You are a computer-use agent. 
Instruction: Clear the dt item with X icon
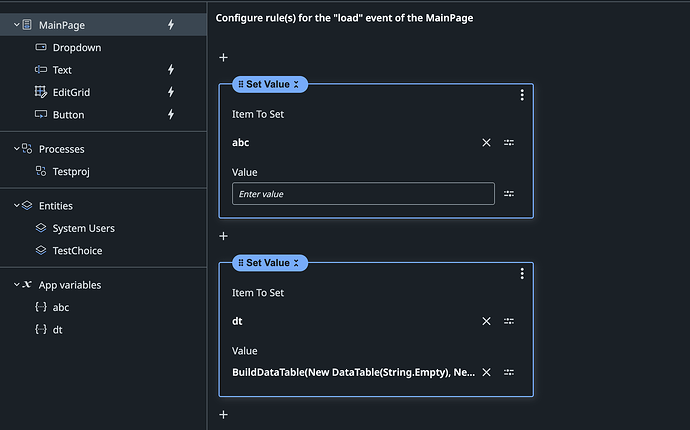[x=487, y=321]
